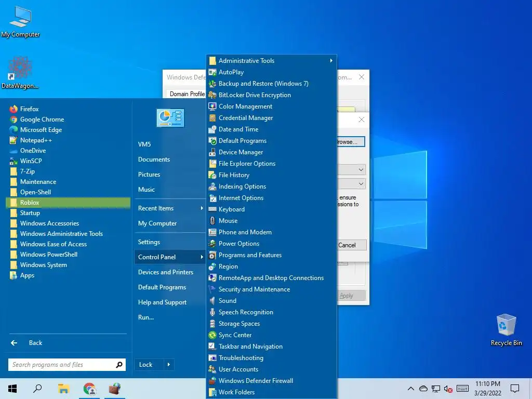
Task: Open the Lock options arrow
Action: (x=169, y=365)
